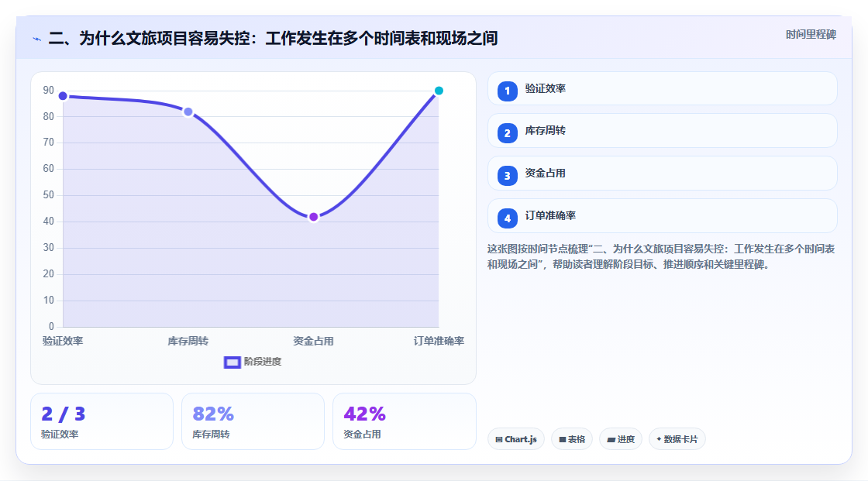Click the purple 资金占用 data point on the chart

[313, 217]
